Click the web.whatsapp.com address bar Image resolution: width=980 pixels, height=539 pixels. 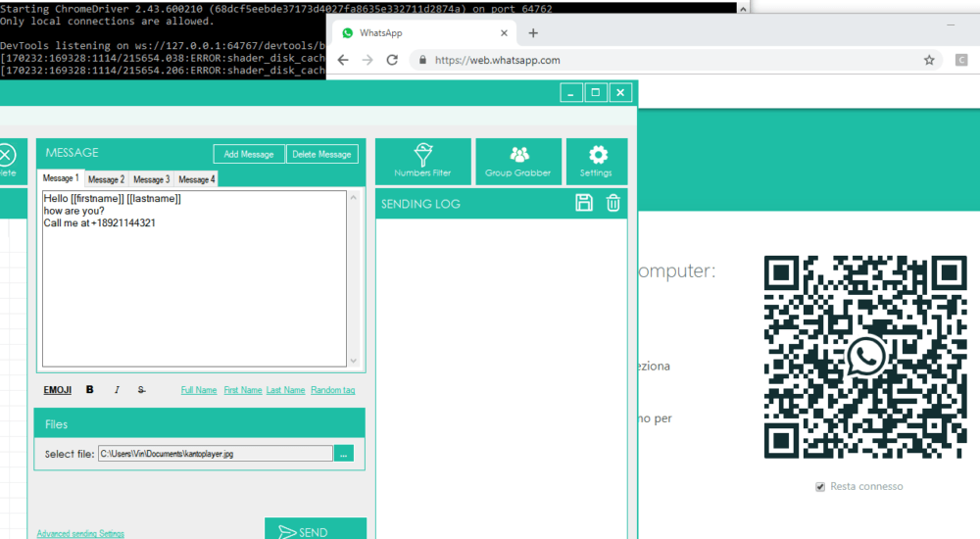coord(675,60)
